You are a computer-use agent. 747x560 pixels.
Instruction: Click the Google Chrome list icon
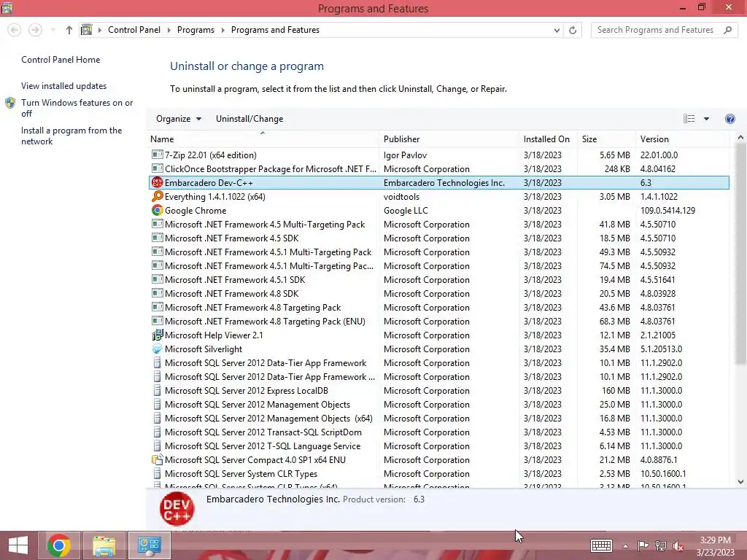point(158,210)
